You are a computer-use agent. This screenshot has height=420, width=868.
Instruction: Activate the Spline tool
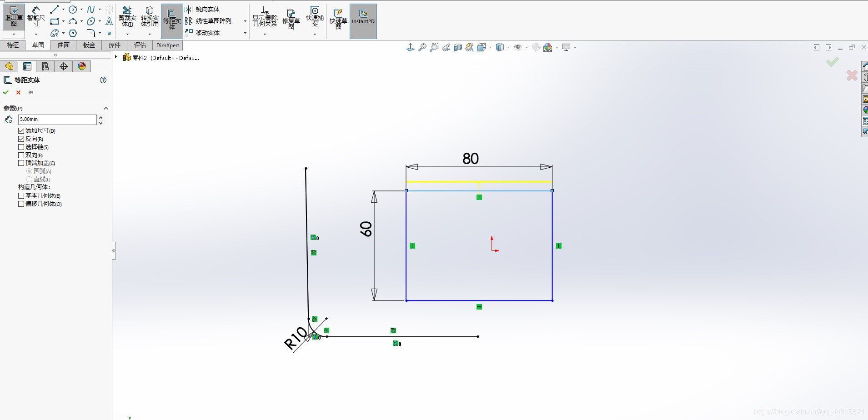pyautogui.click(x=91, y=10)
